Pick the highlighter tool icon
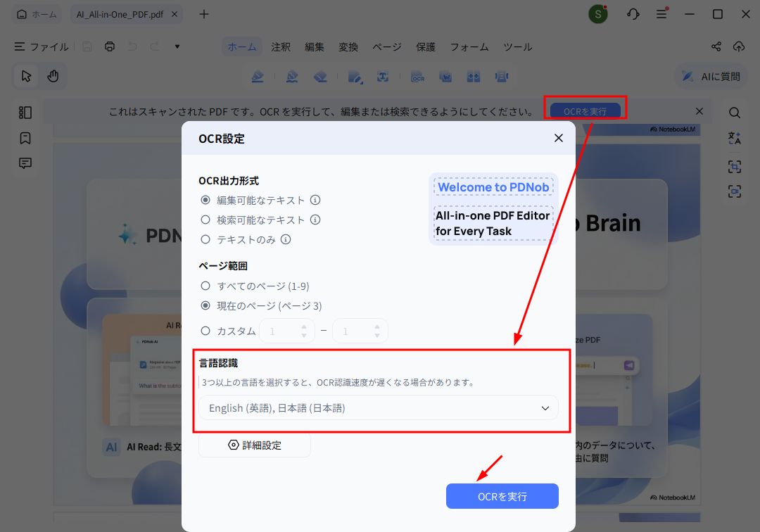This screenshot has width=760, height=532. 258,77
